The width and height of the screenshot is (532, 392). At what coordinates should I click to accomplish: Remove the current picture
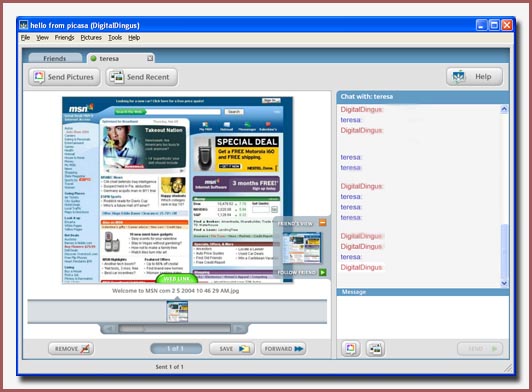point(71,349)
